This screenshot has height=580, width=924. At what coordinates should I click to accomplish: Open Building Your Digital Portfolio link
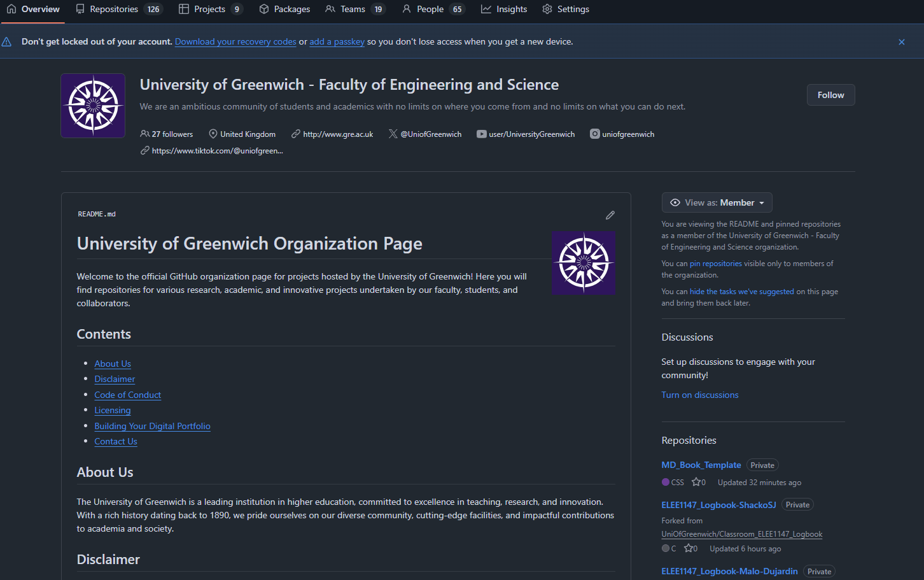click(x=152, y=426)
